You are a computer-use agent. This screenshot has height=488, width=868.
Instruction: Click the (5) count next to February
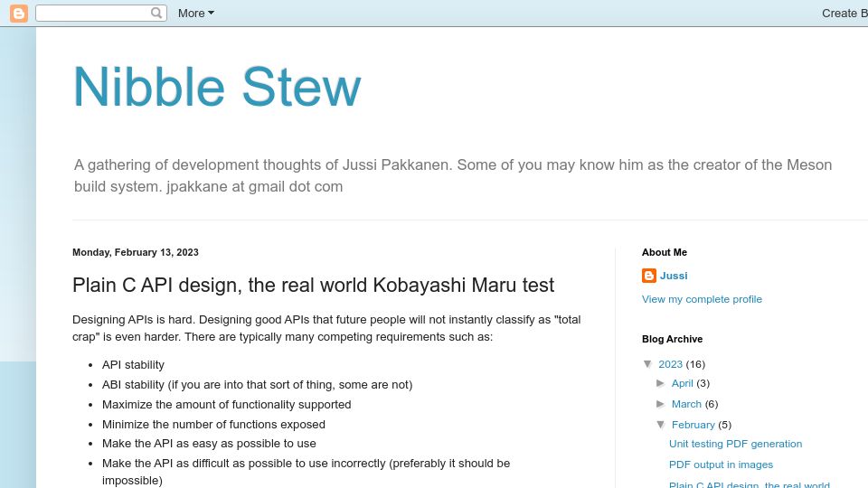pos(724,425)
